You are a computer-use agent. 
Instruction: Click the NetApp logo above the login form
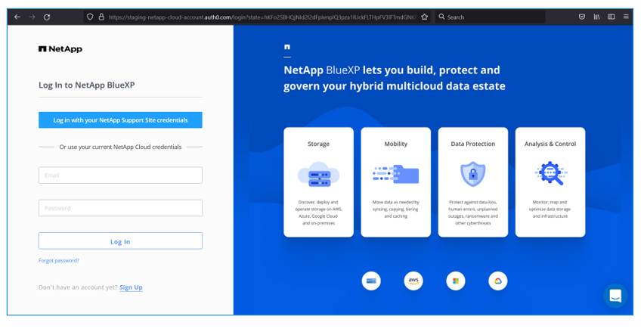pos(60,49)
